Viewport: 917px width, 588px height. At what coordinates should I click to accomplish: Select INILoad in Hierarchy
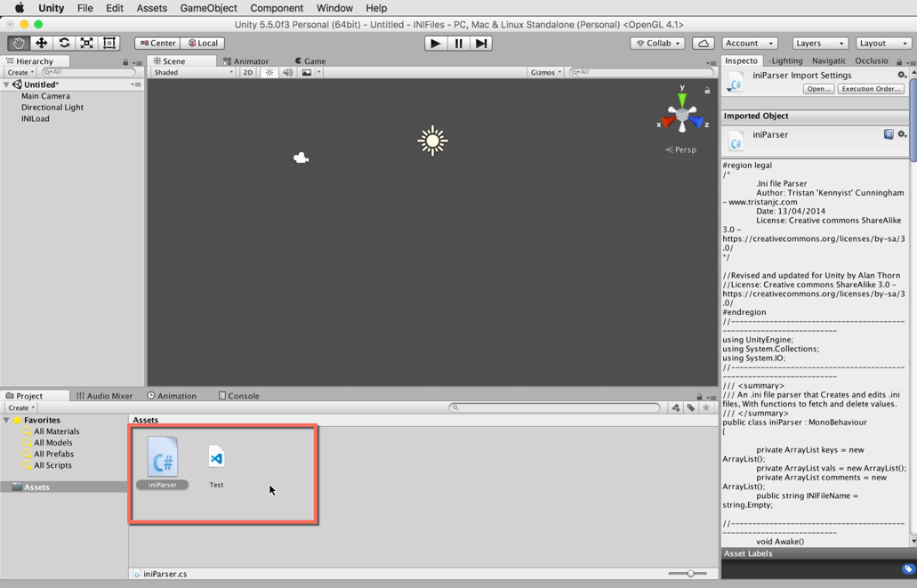(x=35, y=118)
